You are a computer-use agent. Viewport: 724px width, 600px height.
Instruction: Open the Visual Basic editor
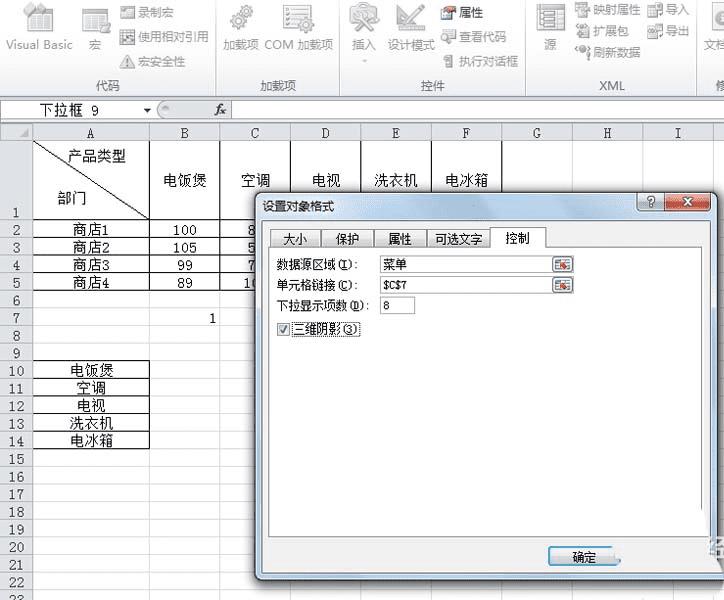[x=39, y=27]
